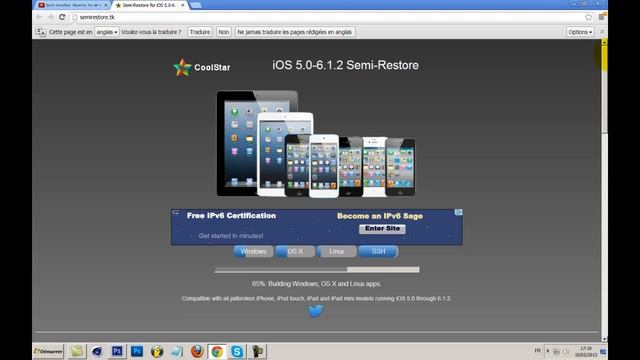Click the Windows download button
640x360 pixels.
[253, 251]
